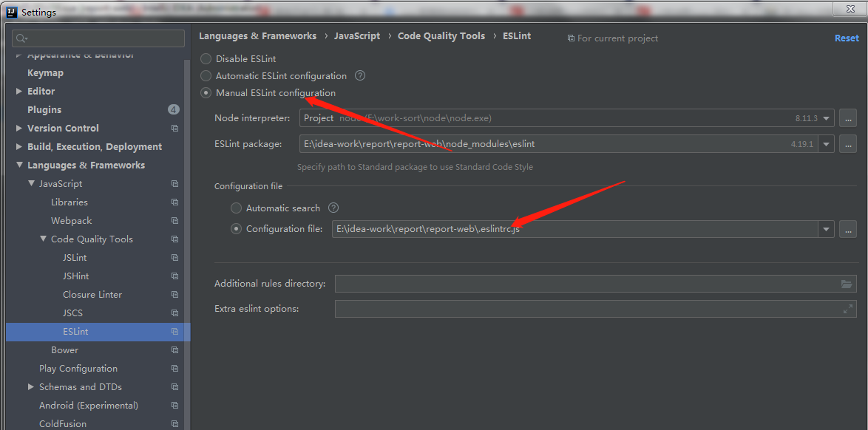868x430 pixels.
Task: Click the Plugins badge showing 4
Action: point(173,109)
